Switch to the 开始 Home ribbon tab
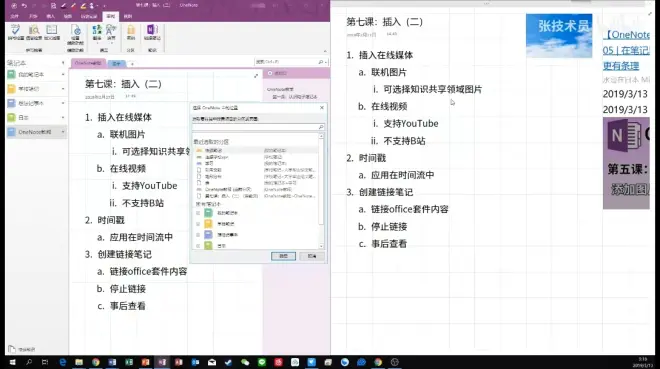Image resolution: width=660 pixels, height=369 pixels. pyautogui.click(x=33, y=16)
